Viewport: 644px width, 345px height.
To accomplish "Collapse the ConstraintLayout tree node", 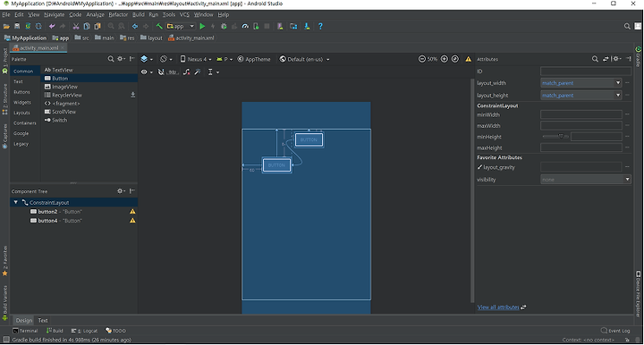I will point(15,202).
